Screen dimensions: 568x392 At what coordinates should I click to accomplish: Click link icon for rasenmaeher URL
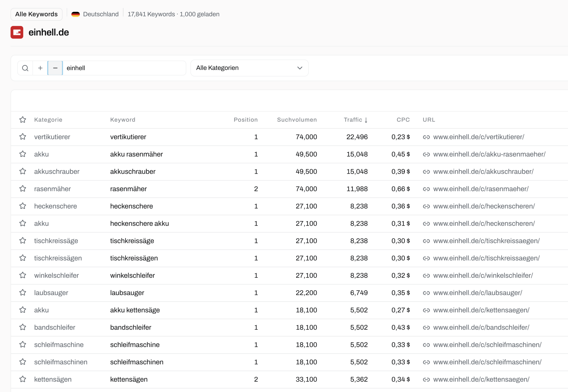point(426,189)
